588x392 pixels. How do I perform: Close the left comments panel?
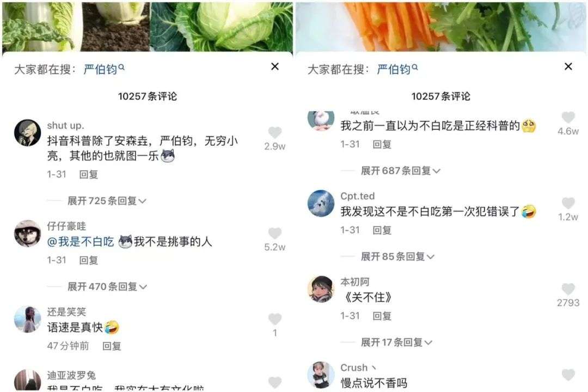click(275, 66)
